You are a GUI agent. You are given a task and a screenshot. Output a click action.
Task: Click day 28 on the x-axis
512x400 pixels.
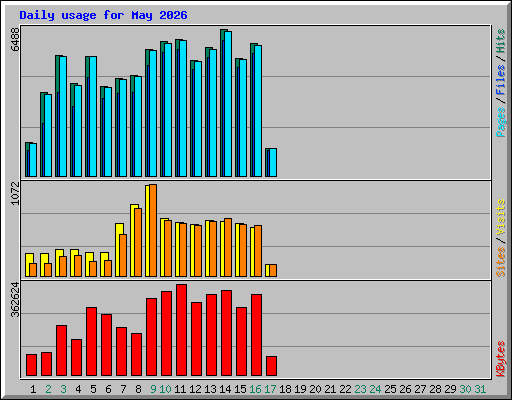(x=435, y=389)
